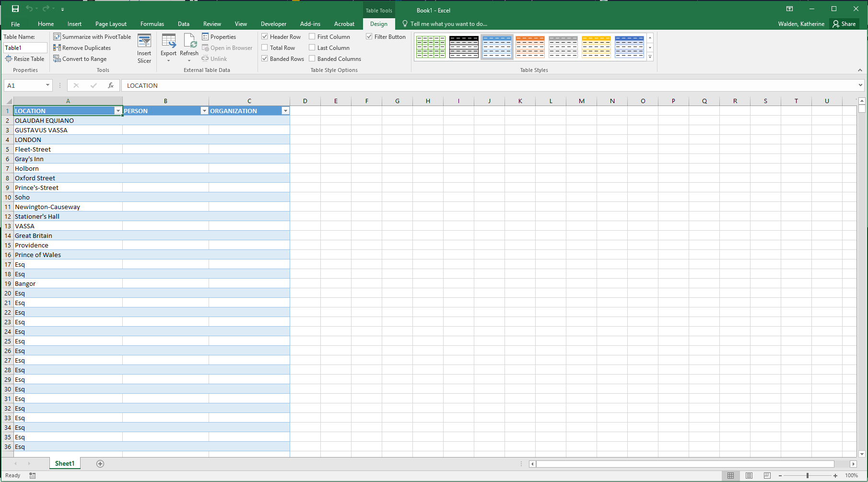The width and height of the screenshot is (868, 482).
Task: Open the ORGANIZATION column filter dropdown
Action: tap(285, 111)
